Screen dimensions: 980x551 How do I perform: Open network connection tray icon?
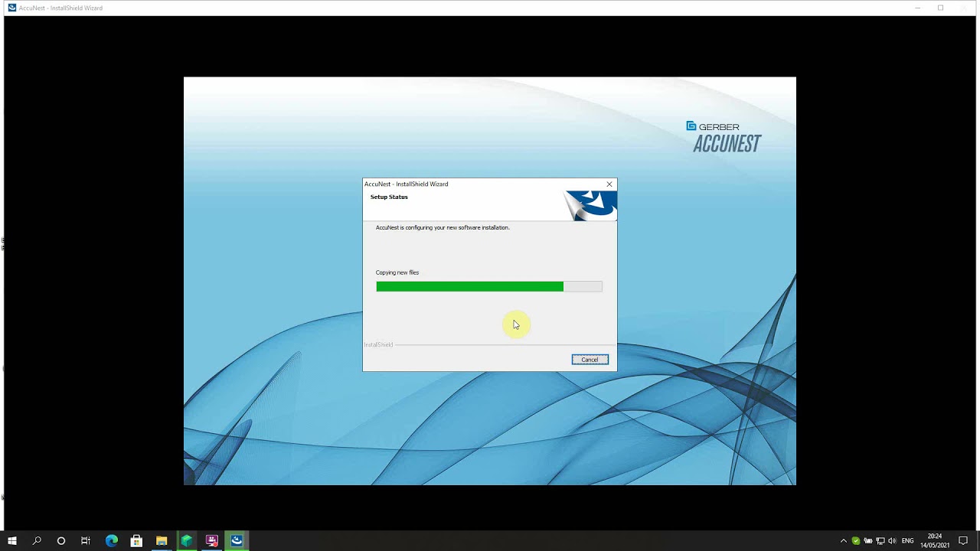[x=880, y=541]
